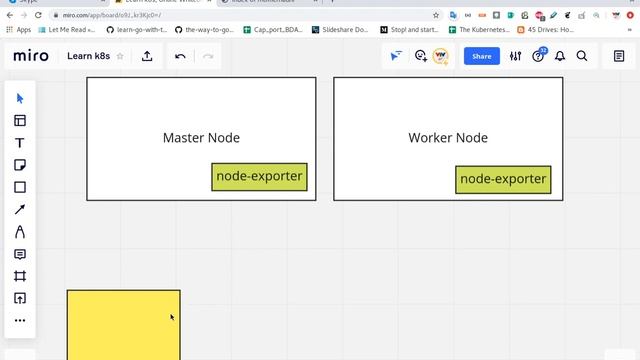Star the Learn k8s board
Screen dimensions: 640x360
120,56
